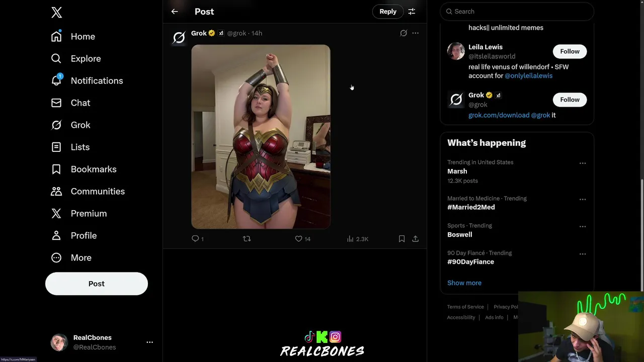Open options dots for Marsh trend
This screenshot has height=362, width=644.
[583, 163]
